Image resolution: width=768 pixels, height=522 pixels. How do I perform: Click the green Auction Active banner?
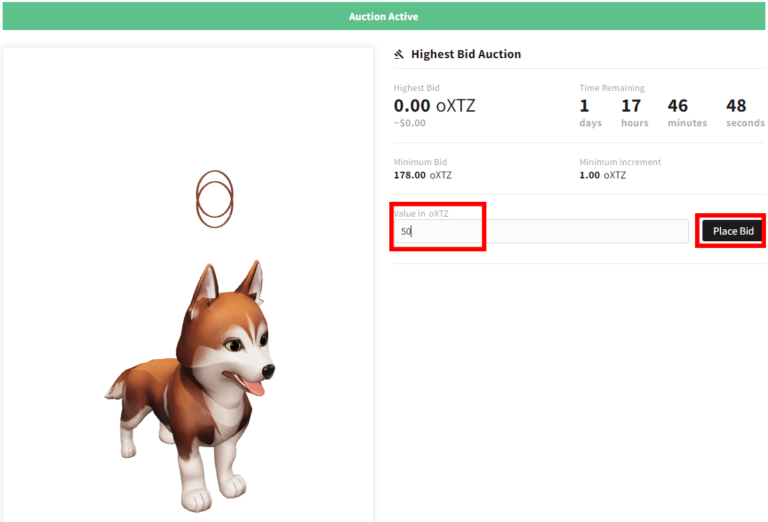[x=384, y=17]
